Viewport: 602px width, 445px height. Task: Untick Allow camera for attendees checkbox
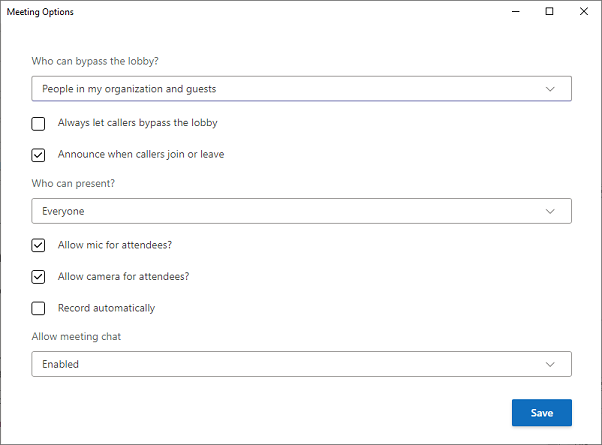click(38, 277)
